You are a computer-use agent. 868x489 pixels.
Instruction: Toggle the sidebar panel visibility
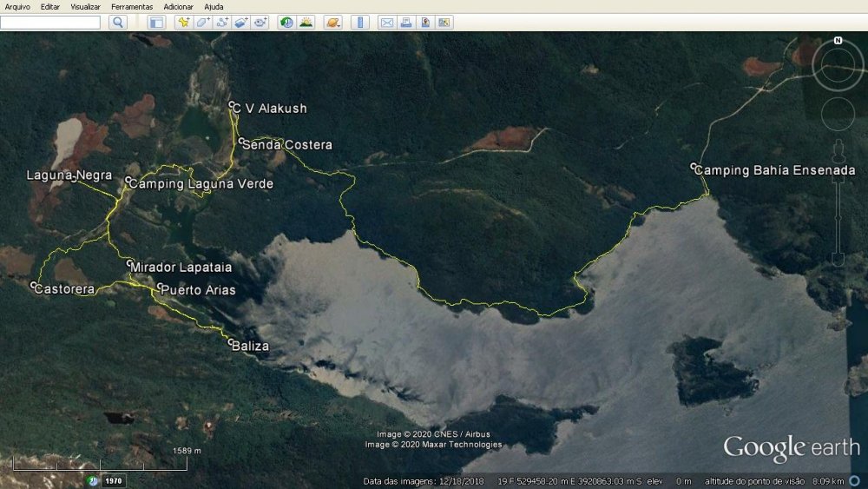(156, 23)
